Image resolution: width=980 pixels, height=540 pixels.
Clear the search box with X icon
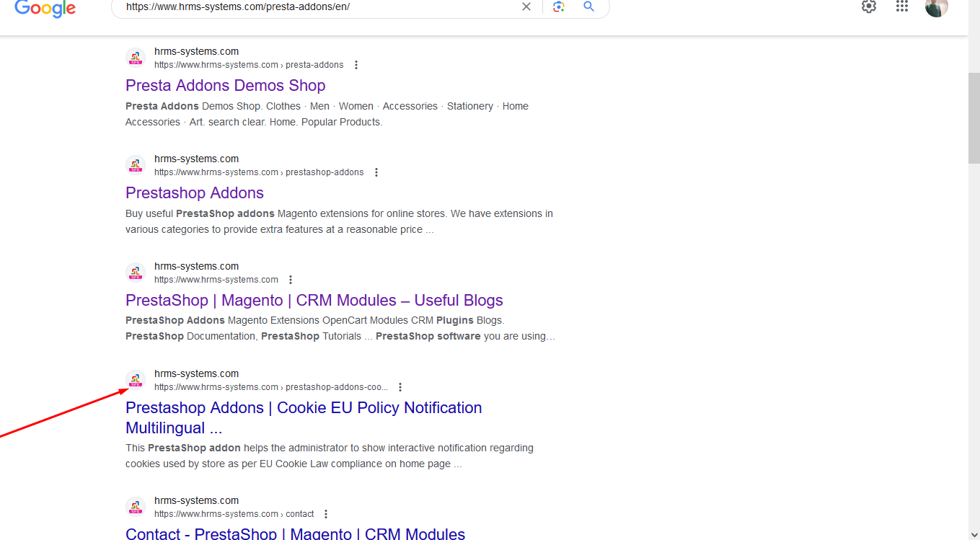(526, 6)
